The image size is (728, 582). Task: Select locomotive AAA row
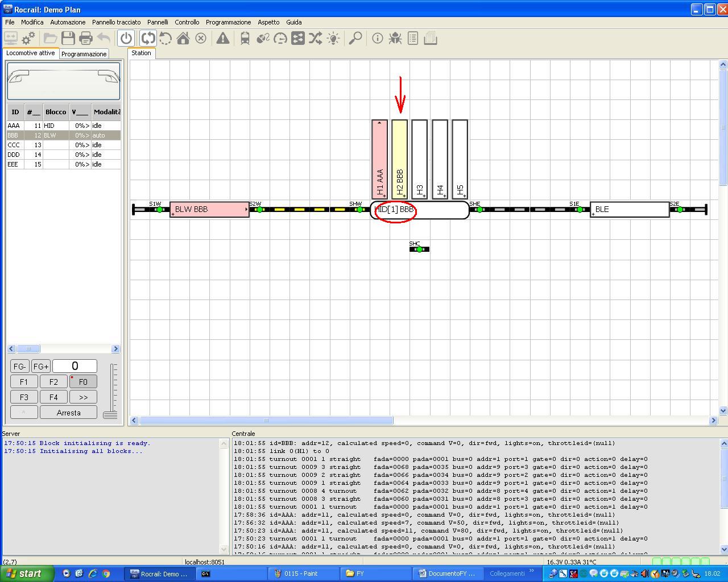point(64,126)
